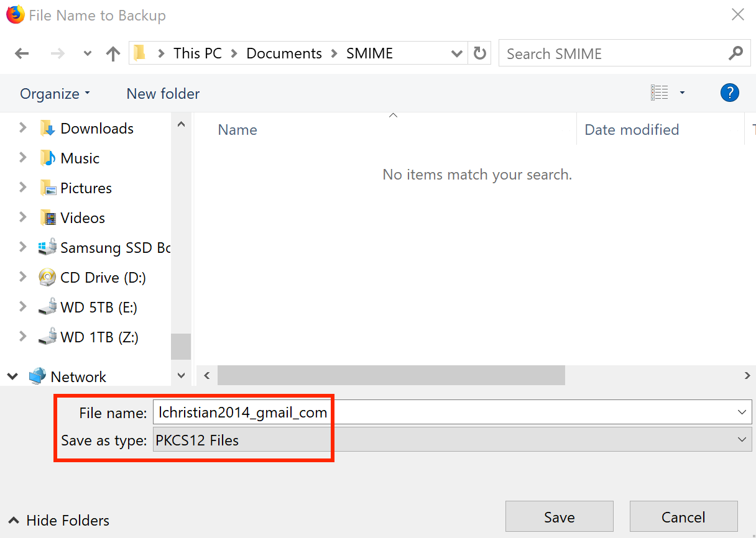Image resolution: width=756 pixels, height=538 pixels.
Task: Collapse the Network tree item
Action: pyautogui.click(x=12, y=376)
